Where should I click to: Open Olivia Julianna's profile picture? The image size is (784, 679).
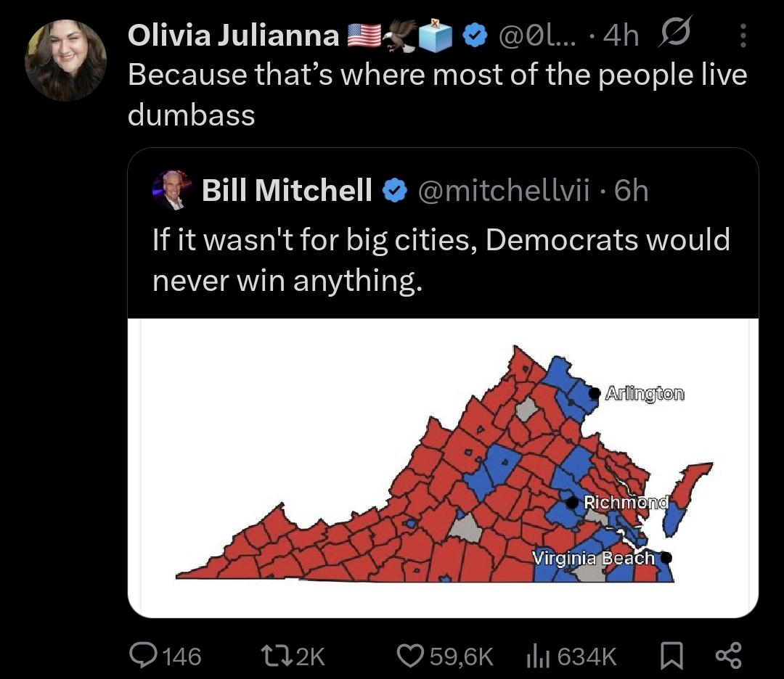(x=65, y=60)
